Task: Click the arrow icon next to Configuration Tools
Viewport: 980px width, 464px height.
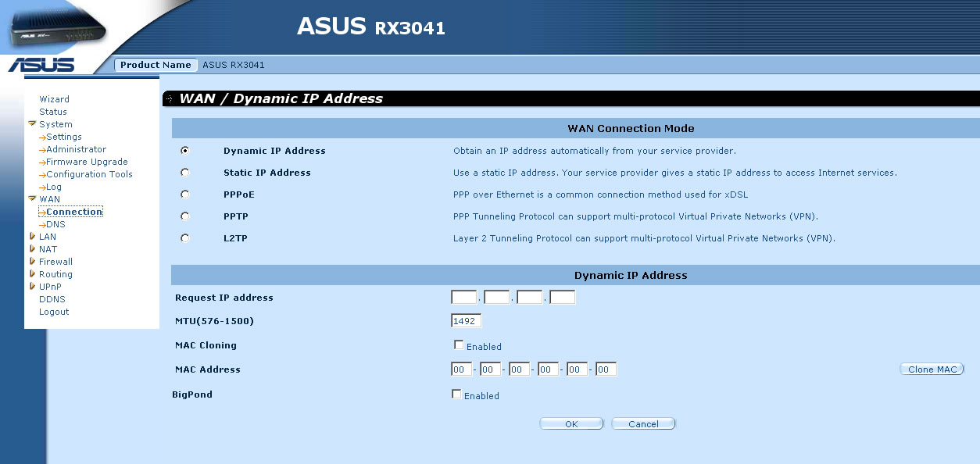Action: click(x=42, y=174)
